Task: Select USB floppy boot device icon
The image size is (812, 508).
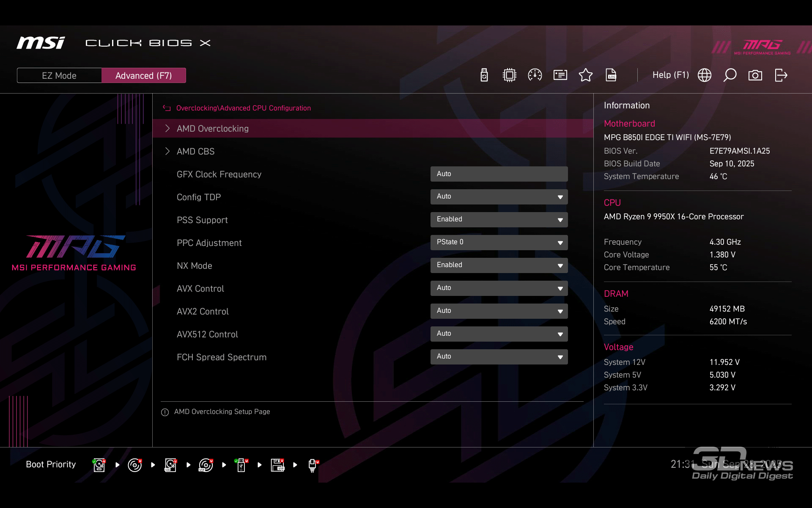Action: 277,465
